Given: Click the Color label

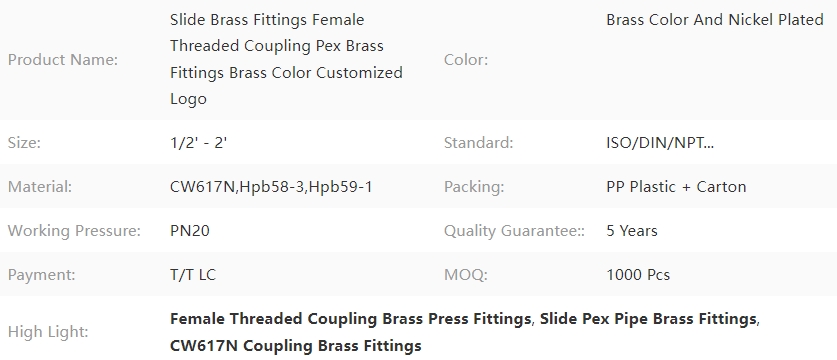Looking at the screenshot, I should pos(466,60).
